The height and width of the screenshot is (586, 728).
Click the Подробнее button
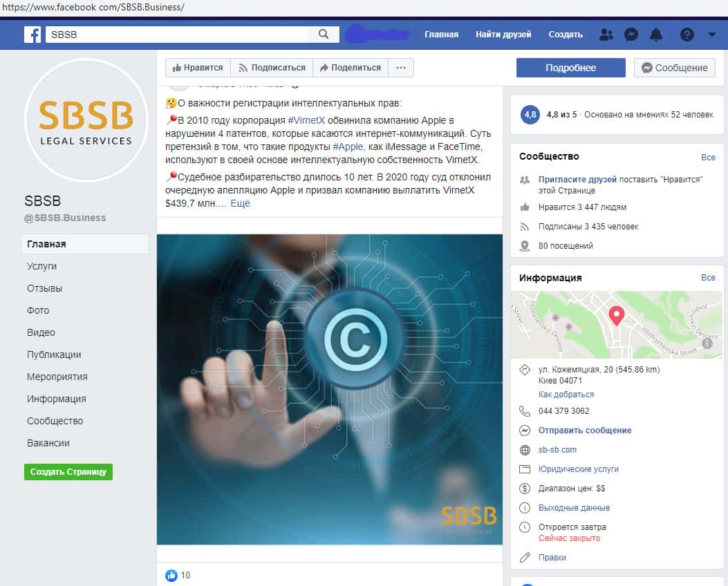pyautogui.click(x=570, y=68)
